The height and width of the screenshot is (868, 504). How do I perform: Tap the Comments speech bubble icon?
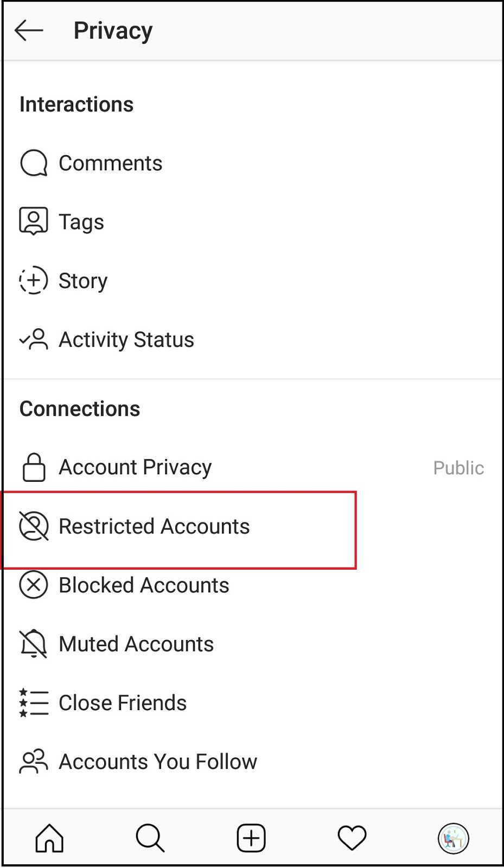[34, 162]
